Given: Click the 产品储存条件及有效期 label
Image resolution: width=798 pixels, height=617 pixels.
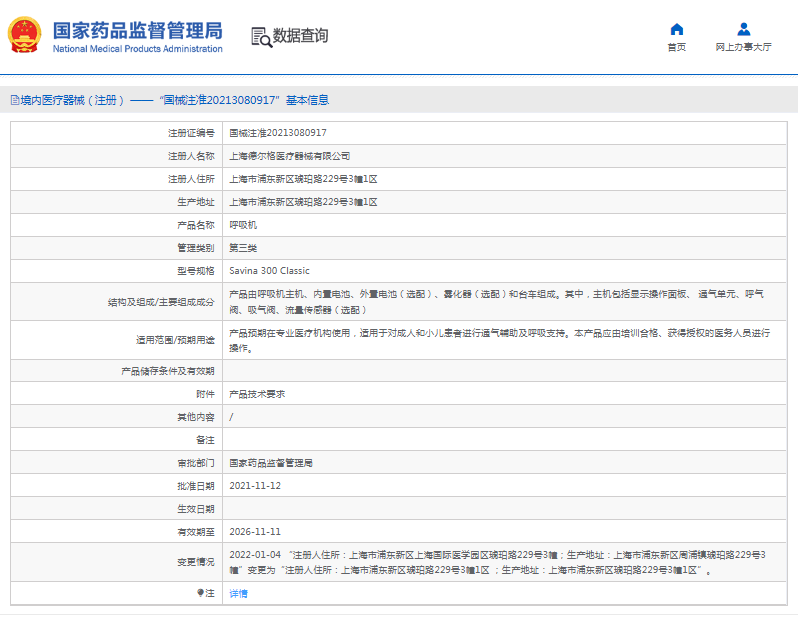Looking at the screenshot, I should pyautogui.click(x=168, y=371).
